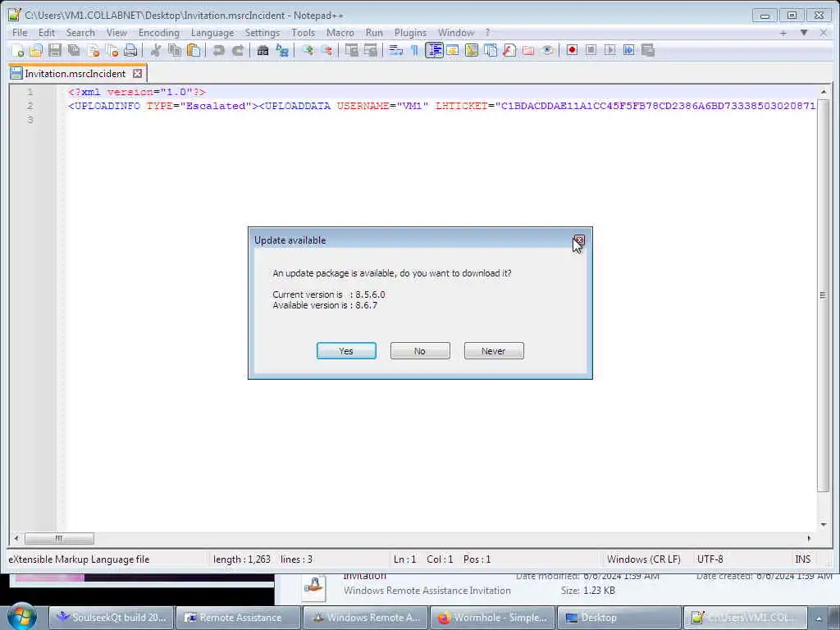Screen dimensions: 840x630
Task: Toggle synchronize vertical scrolling icon
Action: pos(351,50)
